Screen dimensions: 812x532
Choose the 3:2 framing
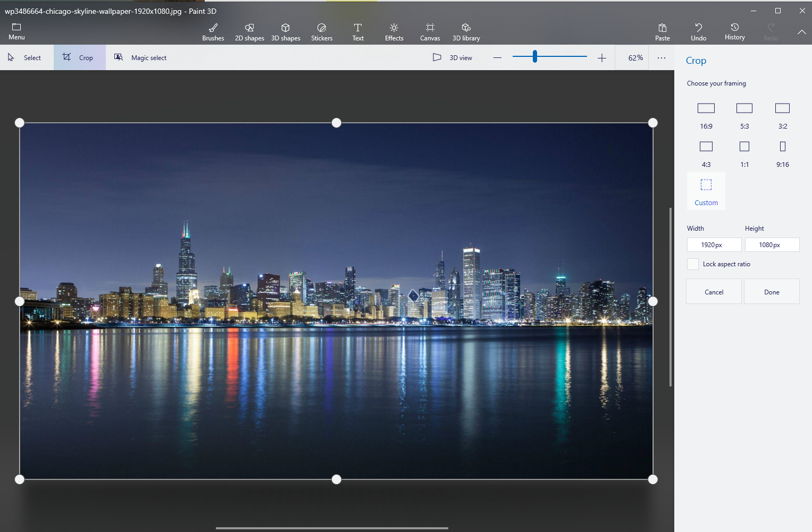click(x=783, y=115)
